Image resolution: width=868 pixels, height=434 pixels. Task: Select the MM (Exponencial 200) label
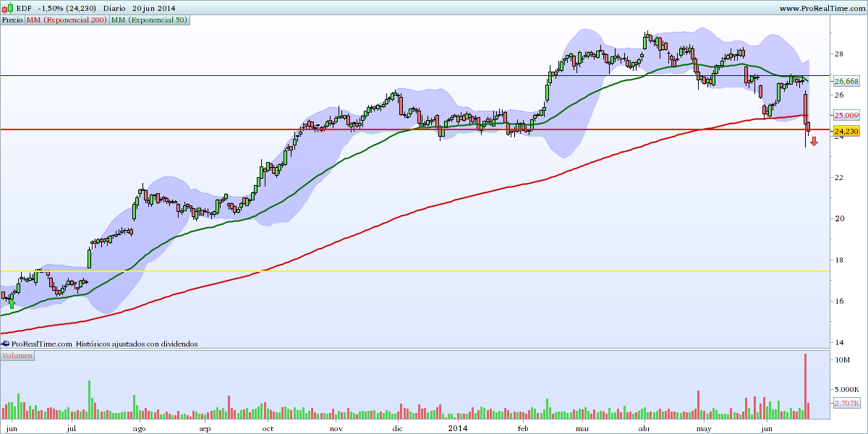click(x=67, y=20)
